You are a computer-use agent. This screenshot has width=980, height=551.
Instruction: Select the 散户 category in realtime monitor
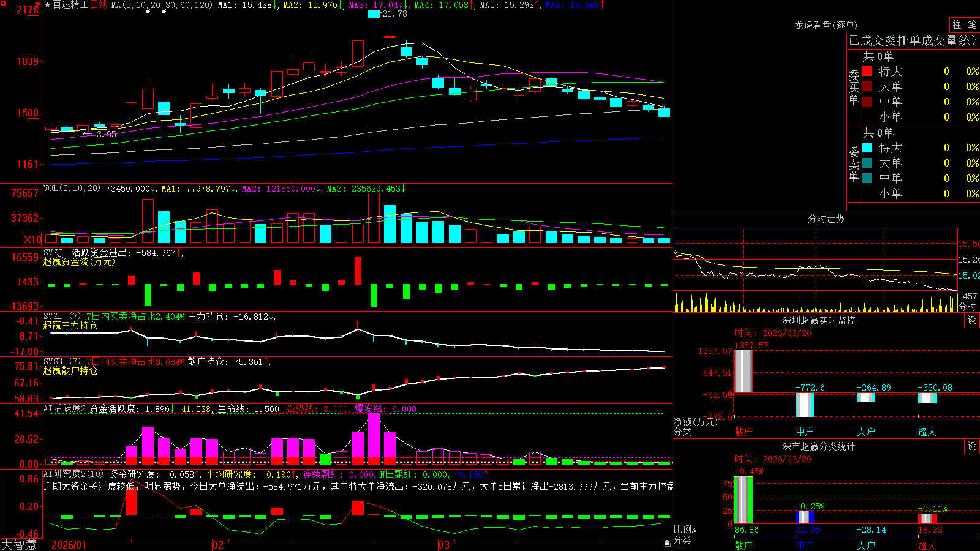pyautogui.click(x=744, y=432)
